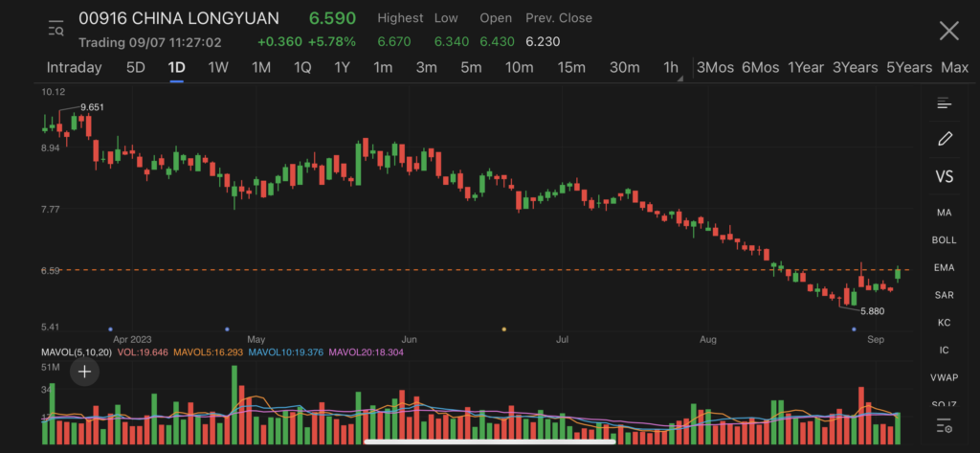Select the 1M monthly tab
980x453 pixels.
261,68
